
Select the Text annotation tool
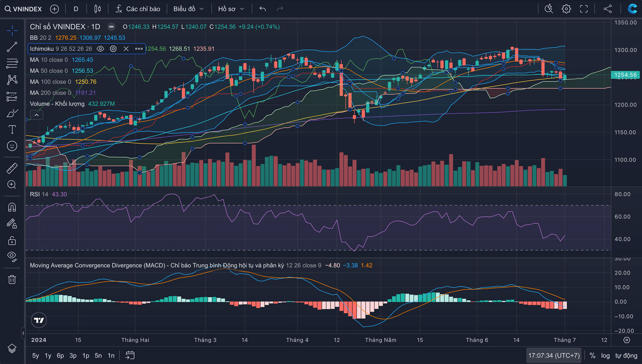click(12, 130)
